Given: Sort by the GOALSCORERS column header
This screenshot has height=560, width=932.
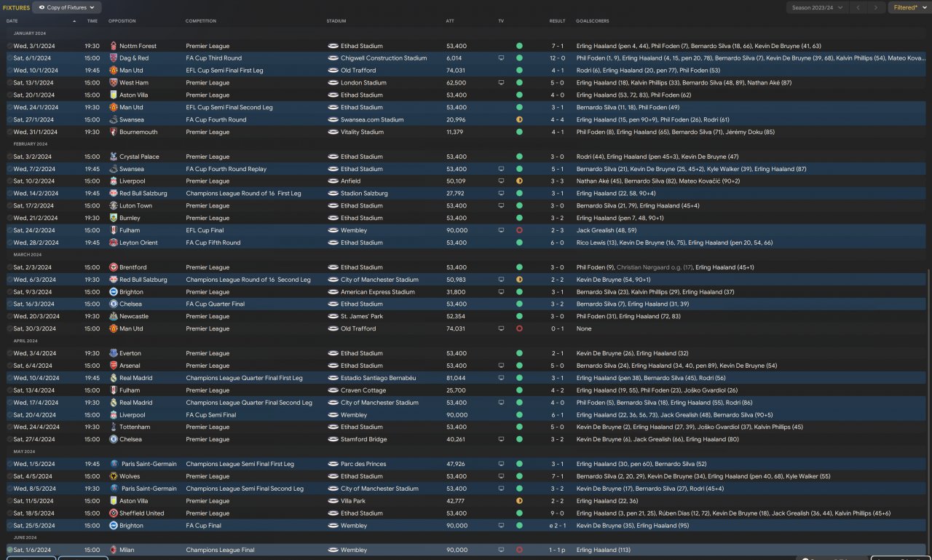Looking at the screenshot, I should [x=593, y=21].
